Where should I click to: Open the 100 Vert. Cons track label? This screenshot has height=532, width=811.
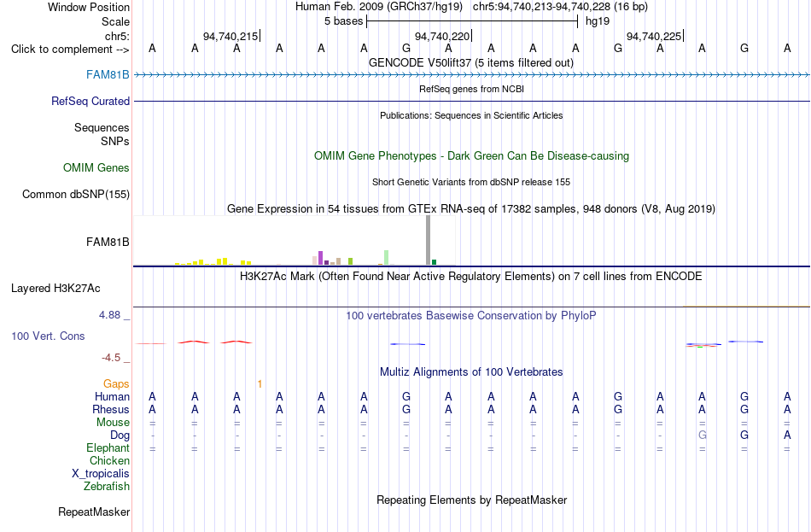coord(48,336)
